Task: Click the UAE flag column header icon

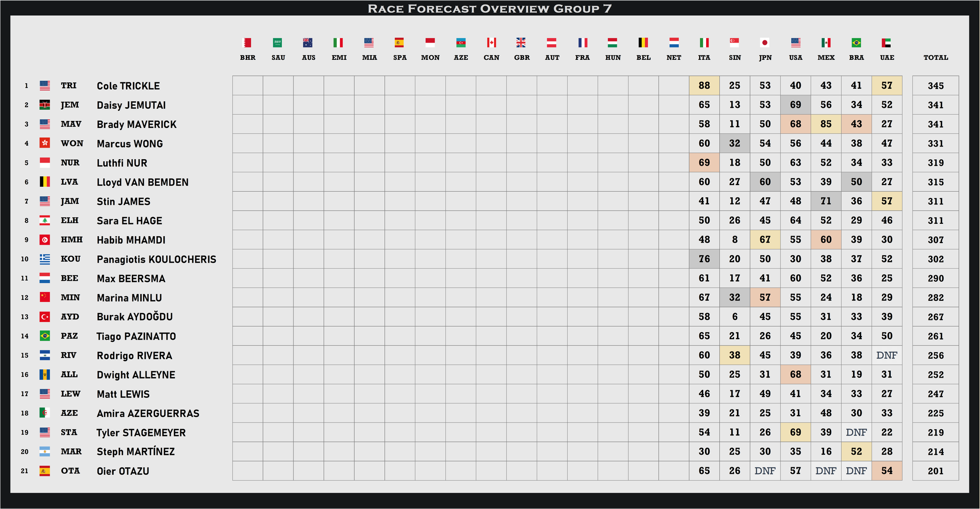Action: click(x=886, y=43)
